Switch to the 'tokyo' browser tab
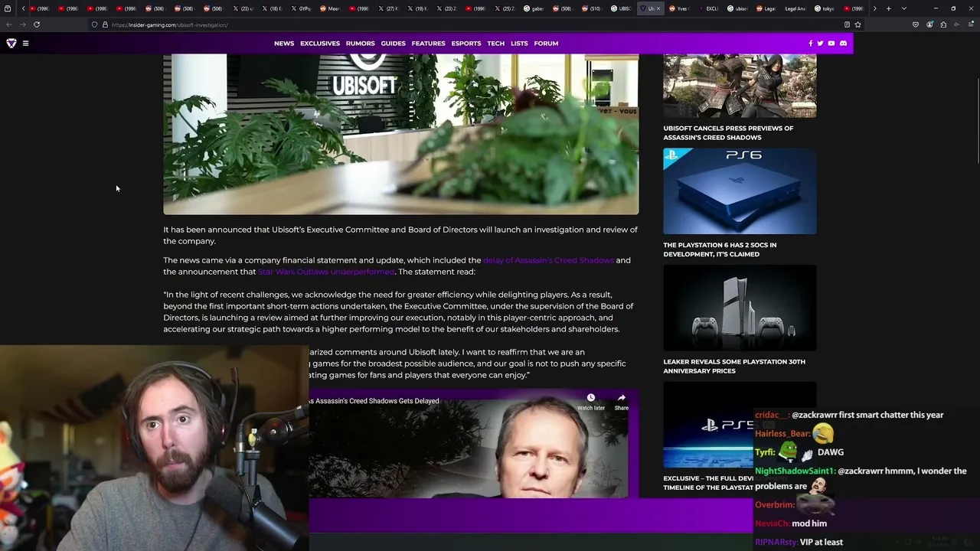 (x=825, y=8)
